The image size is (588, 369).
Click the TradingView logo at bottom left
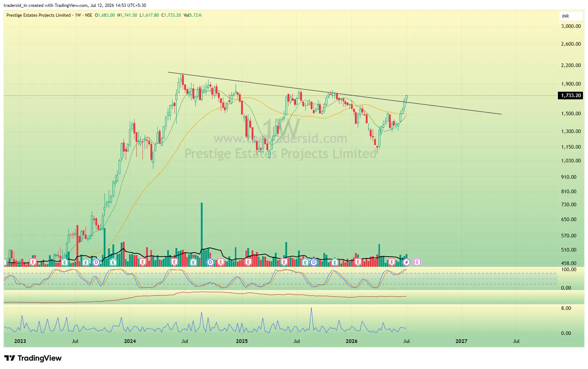tap(33, 358)
